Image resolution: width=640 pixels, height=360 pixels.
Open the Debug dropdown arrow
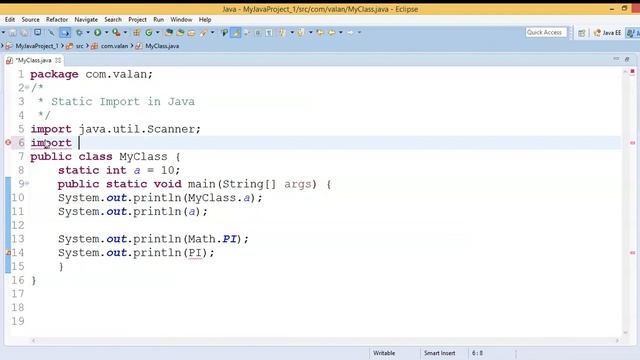point(88,33)
